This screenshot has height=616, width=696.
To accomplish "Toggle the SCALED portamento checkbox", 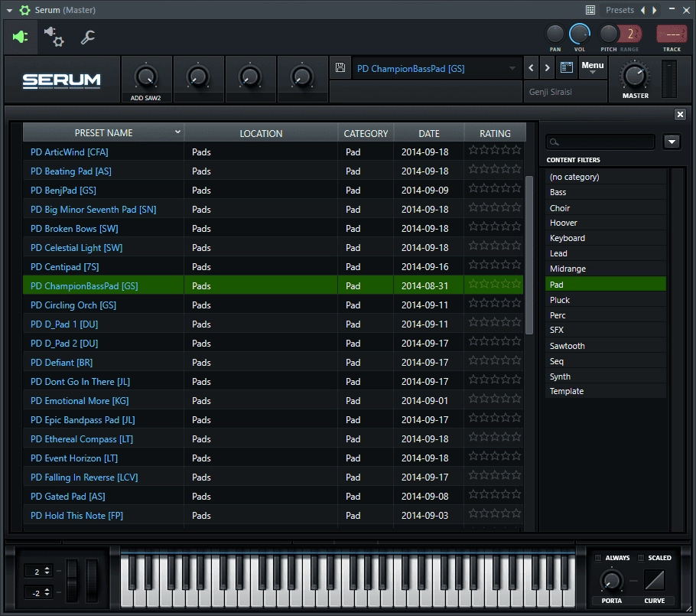I will click(640, 558).
